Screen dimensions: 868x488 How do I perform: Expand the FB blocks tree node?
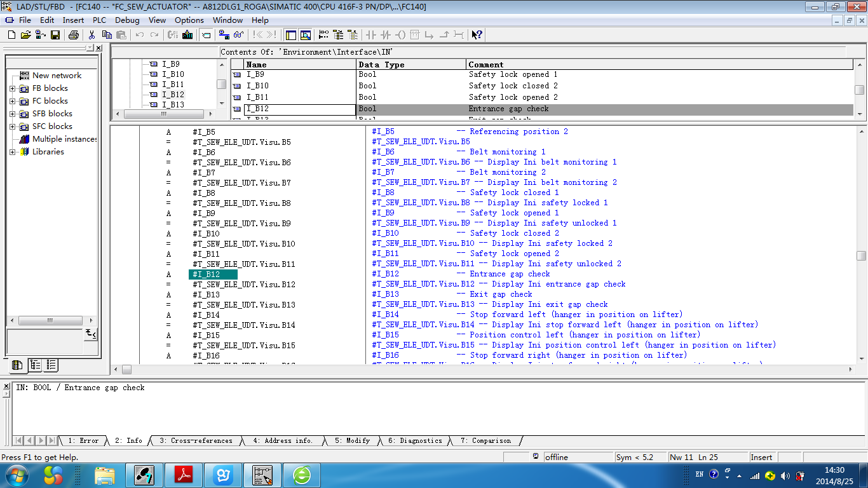point(13,88)
